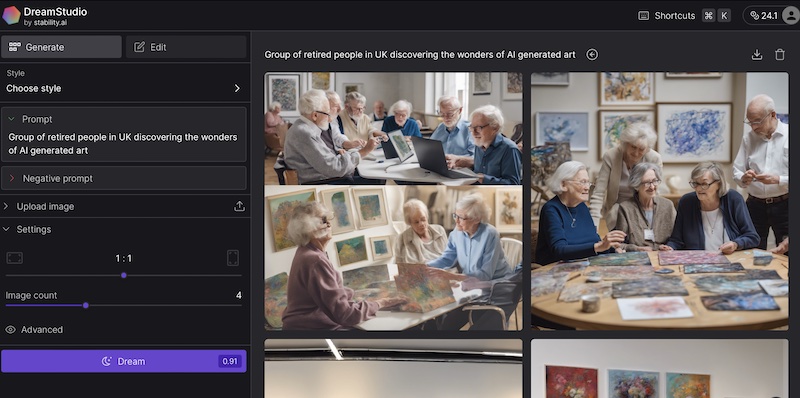Collapse the Prompt section
This screenshot has height=398, width=800.
tap(11, 119)
